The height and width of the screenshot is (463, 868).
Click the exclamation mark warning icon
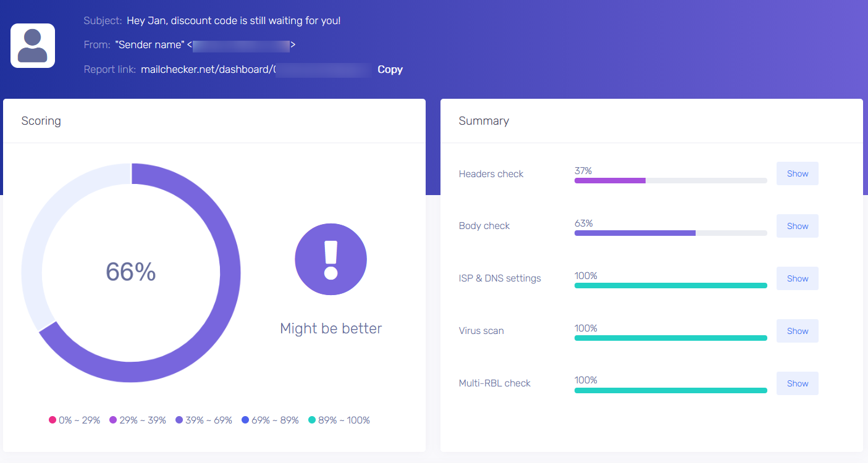(x=331, y=259)
